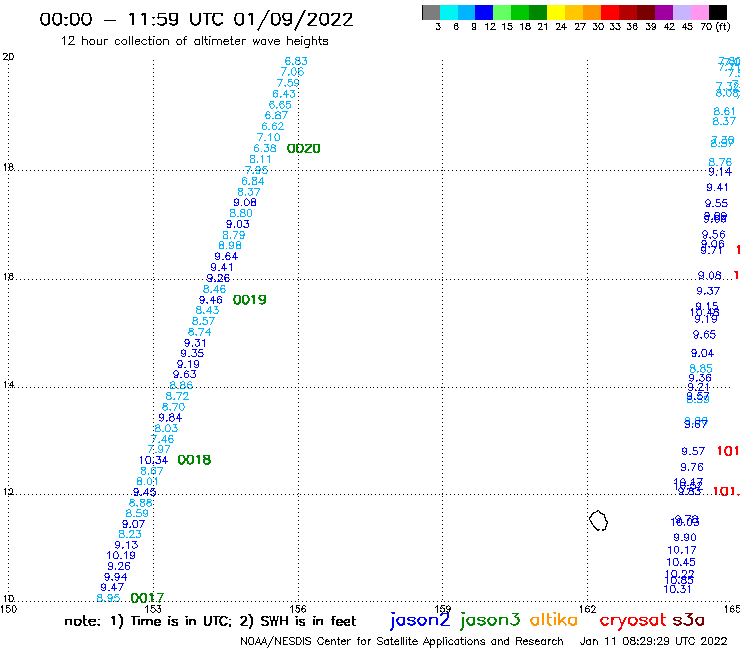Viewport: 740px width, 650px height.
Task: Click wave height value 7.59
Action: tap(288, 83)
